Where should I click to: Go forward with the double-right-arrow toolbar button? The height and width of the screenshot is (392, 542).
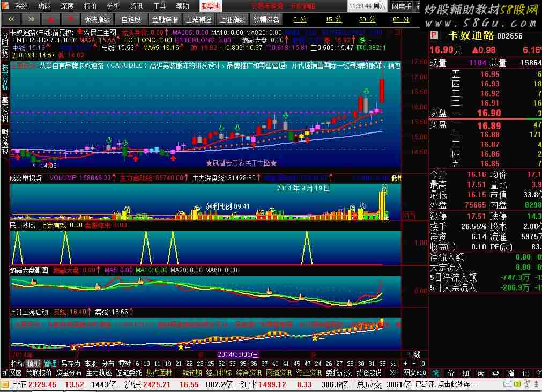[31, 19]
